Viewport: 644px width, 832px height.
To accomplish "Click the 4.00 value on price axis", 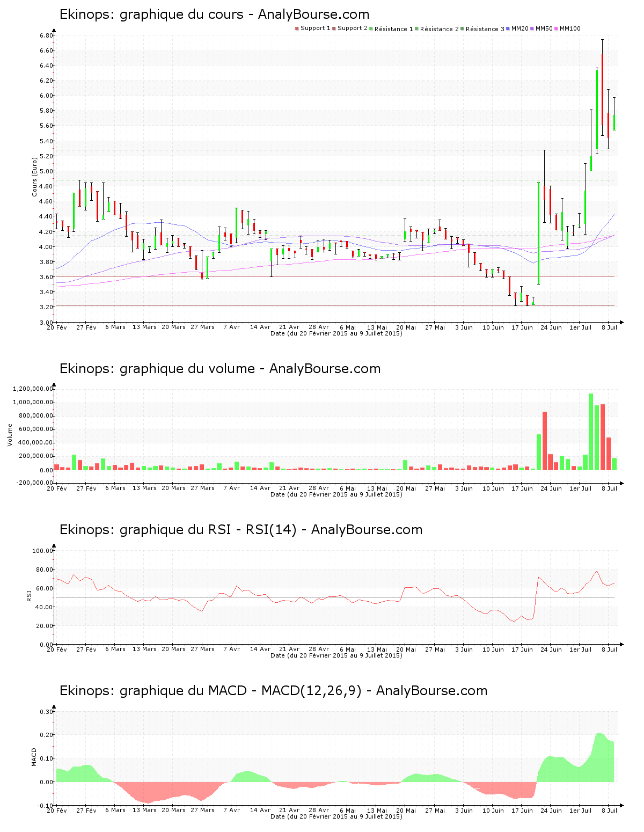I will [46, 247].
